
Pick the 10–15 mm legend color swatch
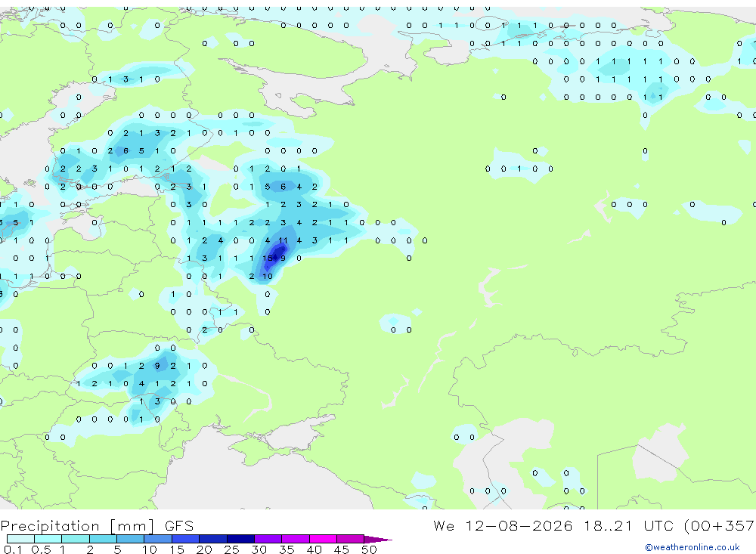[x=158, y=539]
